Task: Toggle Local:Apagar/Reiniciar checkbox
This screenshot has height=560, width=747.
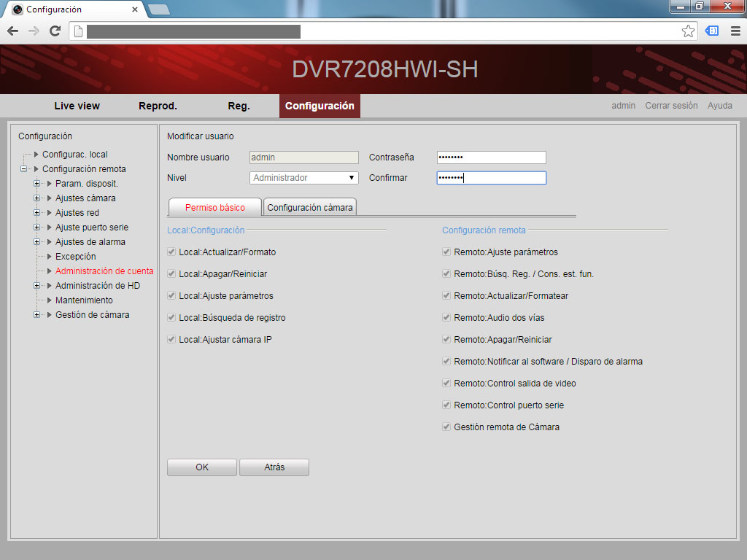Action: (171, 274)
